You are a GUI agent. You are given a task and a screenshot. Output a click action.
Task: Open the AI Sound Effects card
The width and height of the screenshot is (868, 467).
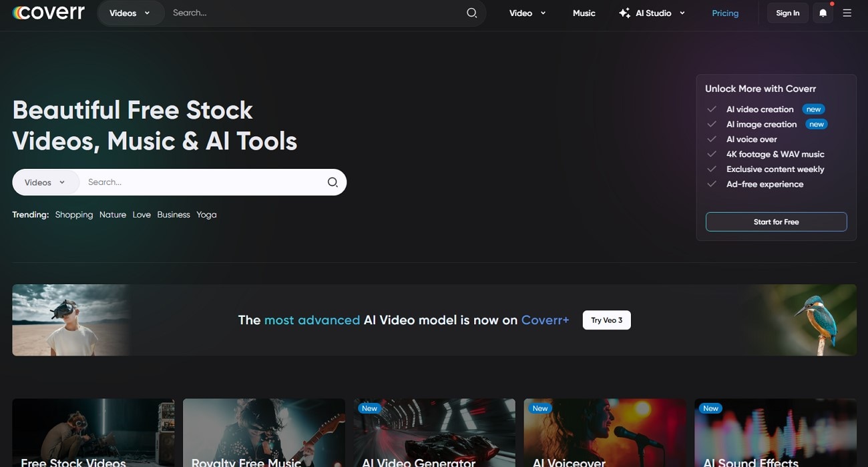click(x=775, y=432)
